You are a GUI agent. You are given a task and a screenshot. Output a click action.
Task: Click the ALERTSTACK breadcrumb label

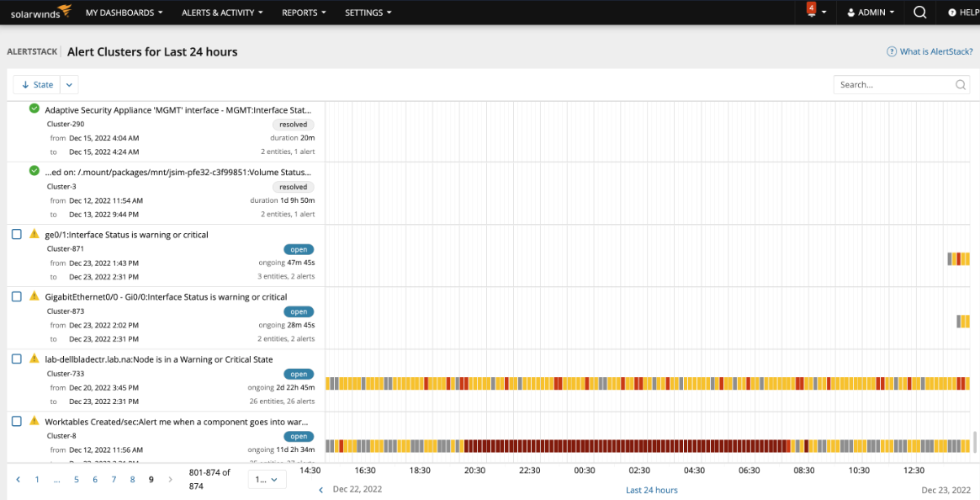(x=33, y=52)
